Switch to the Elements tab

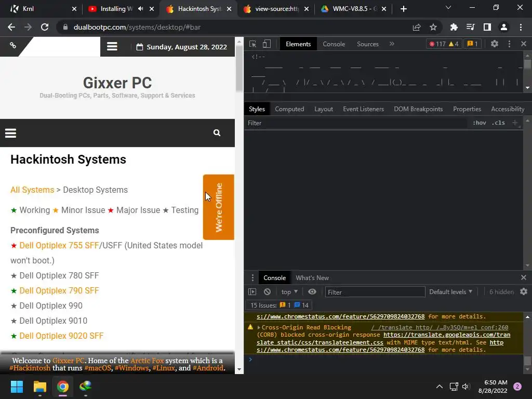pyautogui.click(x=298, y=44)
